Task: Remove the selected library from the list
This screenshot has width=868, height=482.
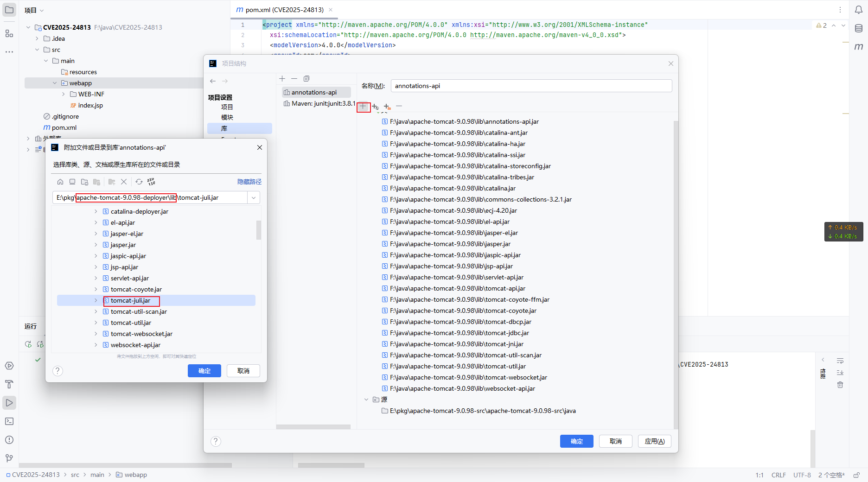Action: point(294,79)
